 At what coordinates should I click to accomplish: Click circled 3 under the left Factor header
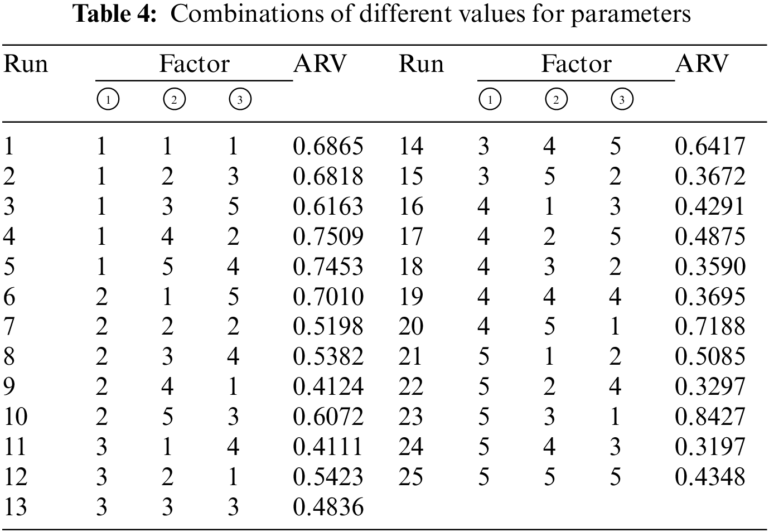(240, 100)
